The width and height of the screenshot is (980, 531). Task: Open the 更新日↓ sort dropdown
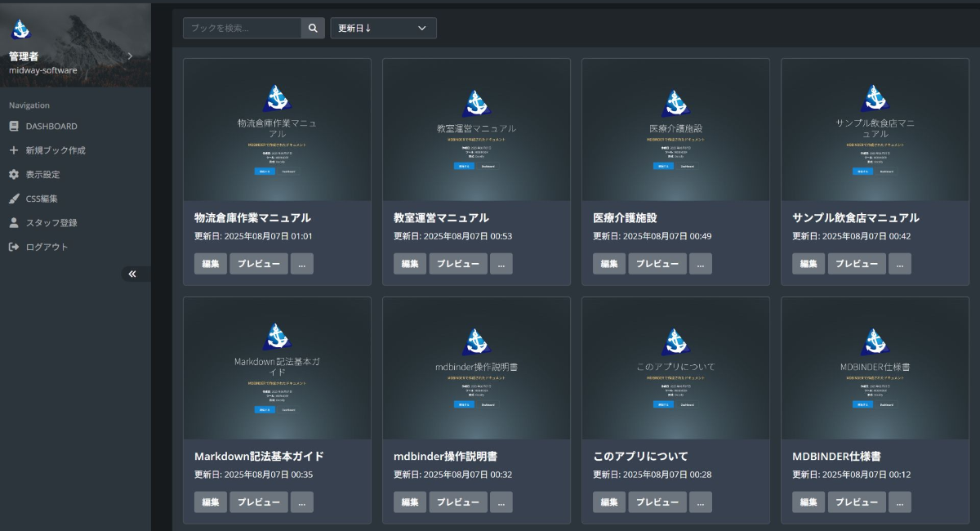(383, 28)
